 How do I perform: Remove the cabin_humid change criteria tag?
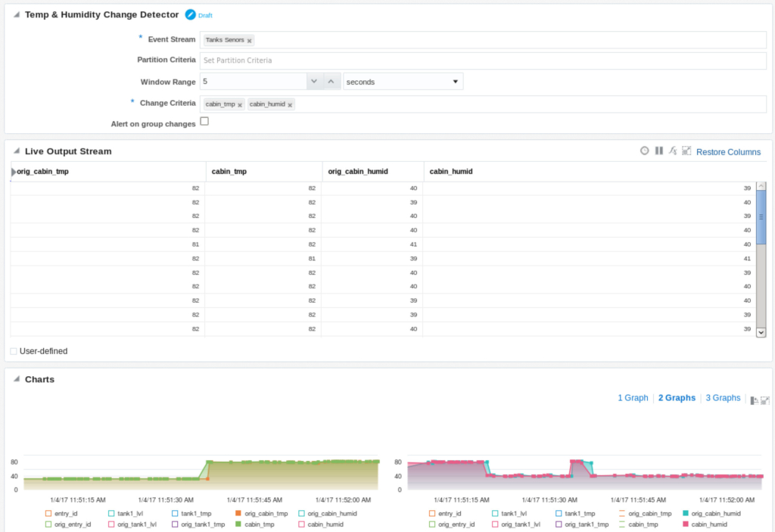(x=290, y=105)
